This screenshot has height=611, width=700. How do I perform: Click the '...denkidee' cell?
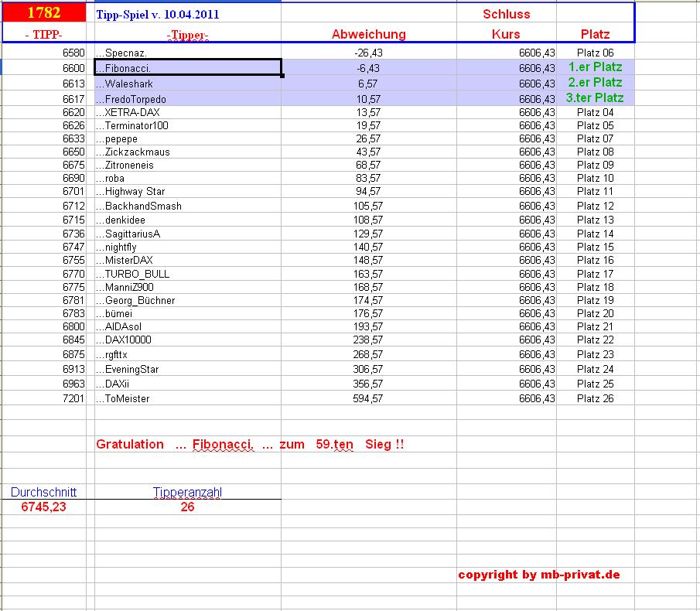pyautogui.click(x=188, y=220)
